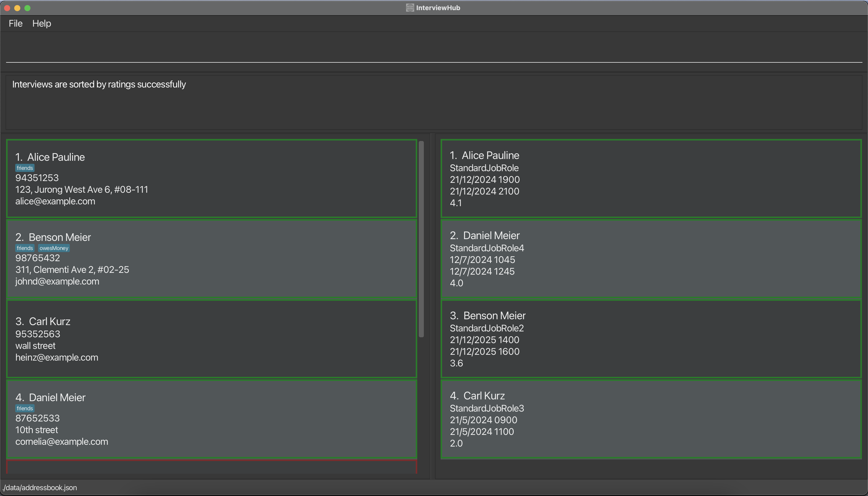Maximize the window with the green button
Screen dimensions: 868x496
pos(28,8)
